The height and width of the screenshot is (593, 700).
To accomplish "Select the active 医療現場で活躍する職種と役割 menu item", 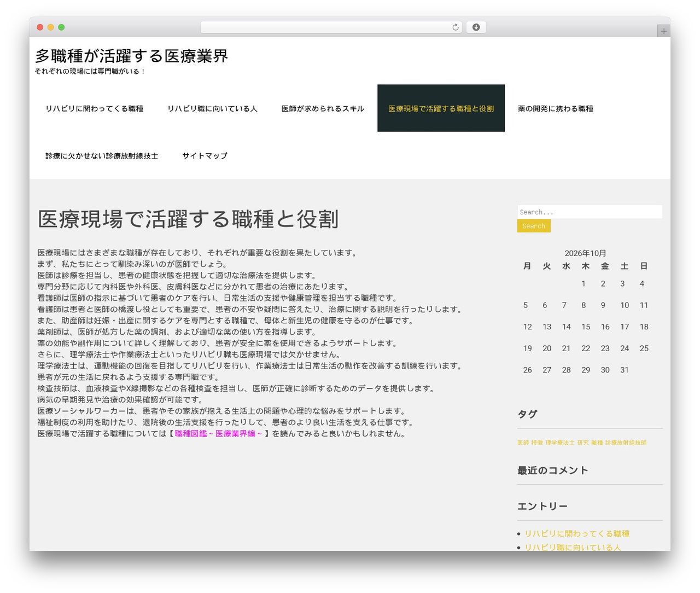I will point(441,108).
